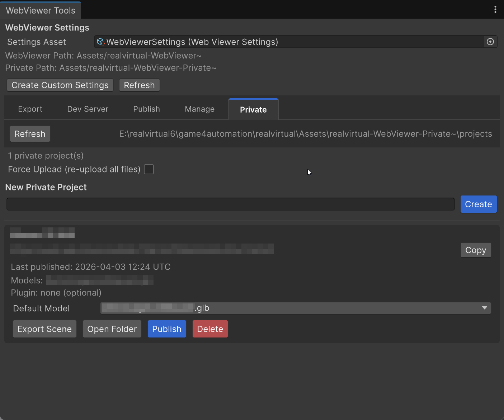
Task: Click Create Custom Settings button
Action: tap(60, 85)
